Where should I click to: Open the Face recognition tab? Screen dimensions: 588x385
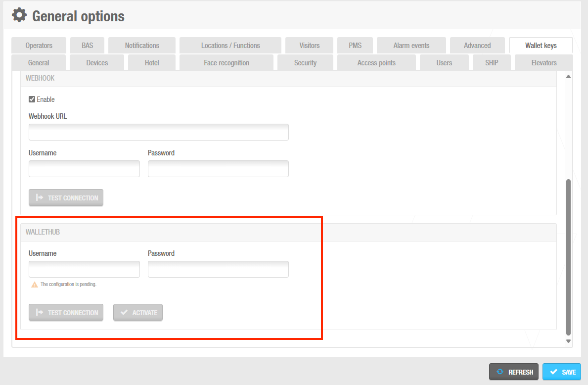tap(226, 62)
